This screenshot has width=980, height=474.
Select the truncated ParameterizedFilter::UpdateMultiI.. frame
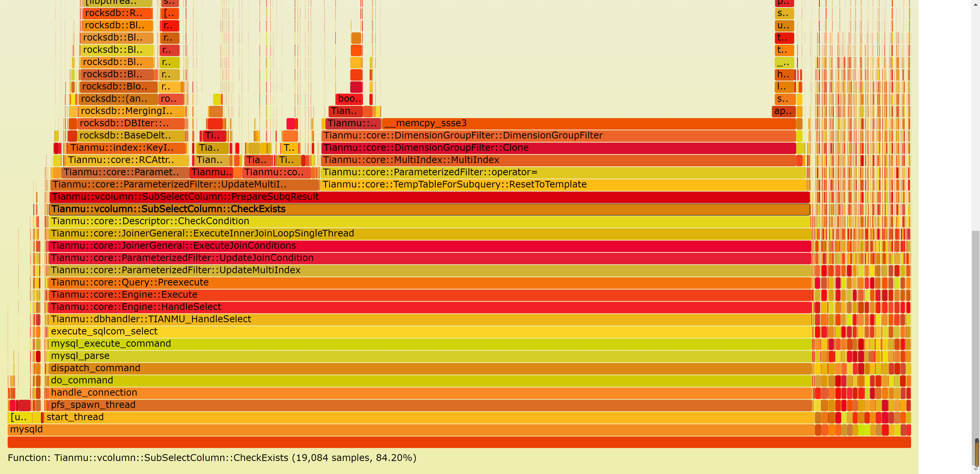tap(185, 185)
